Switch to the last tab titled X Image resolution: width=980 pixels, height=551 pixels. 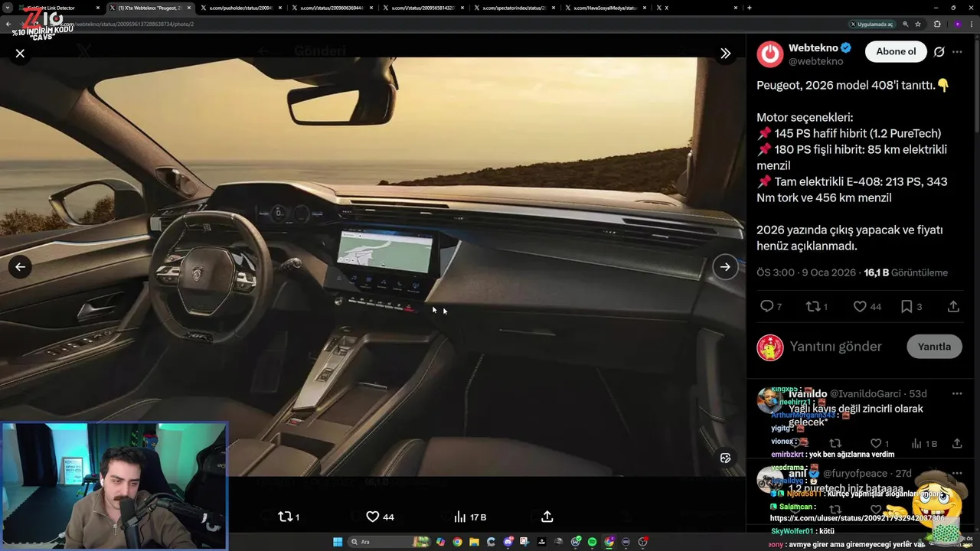(x=697, y=8)
